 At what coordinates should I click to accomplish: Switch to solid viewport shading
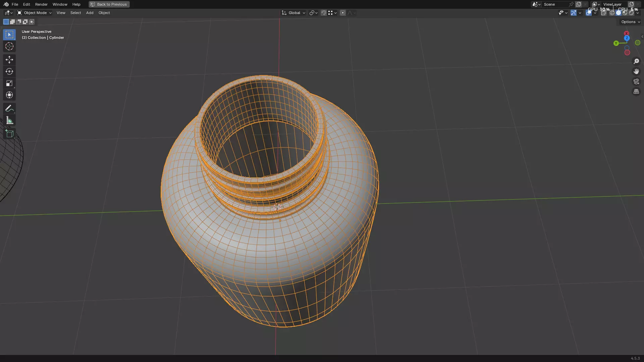pyautogui.click(x=619, y=13)
